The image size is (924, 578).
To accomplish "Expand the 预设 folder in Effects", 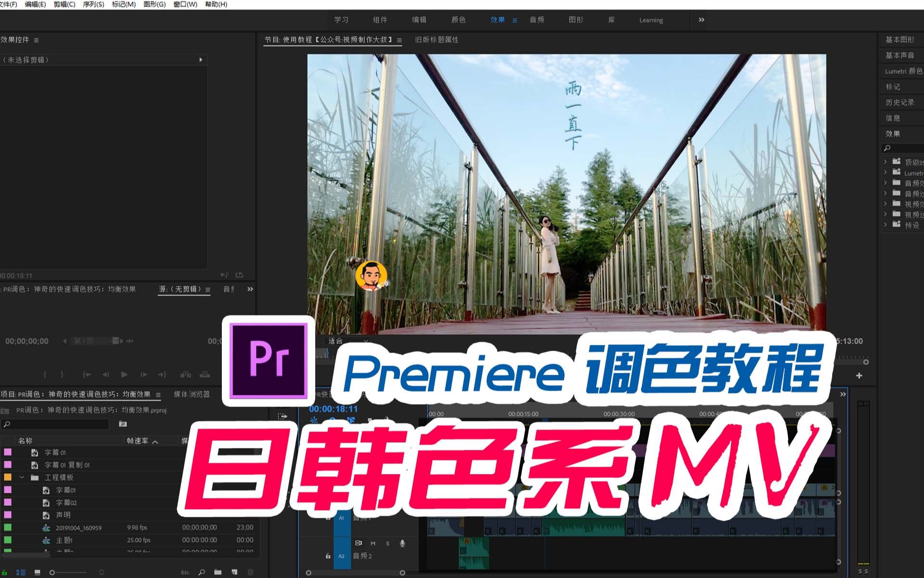I will pyautogui.click(x=885, y=224).
